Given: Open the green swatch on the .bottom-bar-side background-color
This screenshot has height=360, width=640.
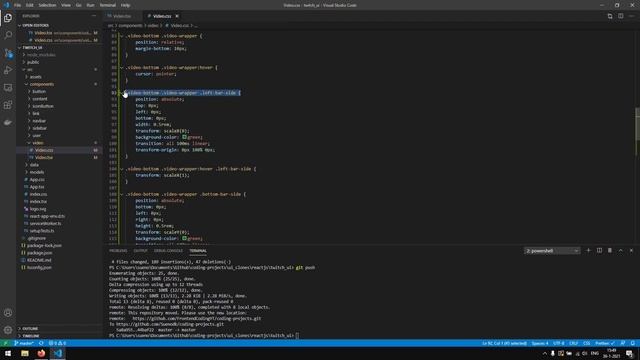Looking at the screenshot, I should tap(184, 238).
